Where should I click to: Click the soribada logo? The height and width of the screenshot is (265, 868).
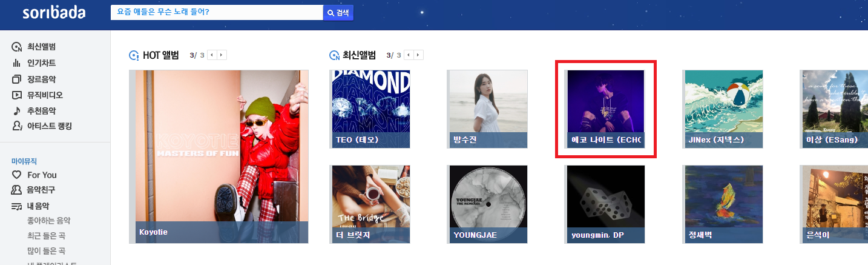(x=54, y=13)
